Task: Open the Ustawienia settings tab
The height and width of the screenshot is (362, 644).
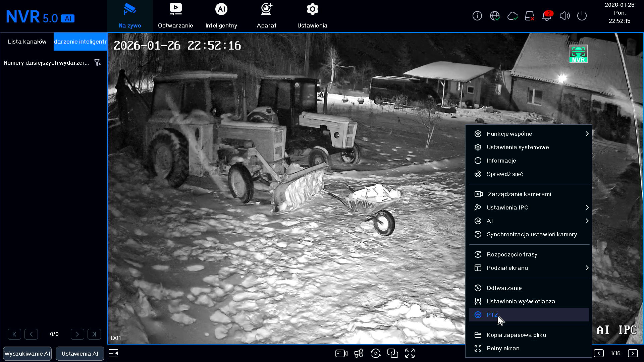Action: coord(312,16)
